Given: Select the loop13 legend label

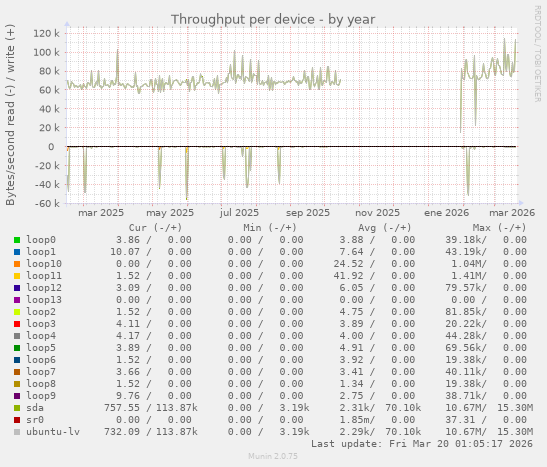Looking at the screenshot, I should (x=44, y=300).
